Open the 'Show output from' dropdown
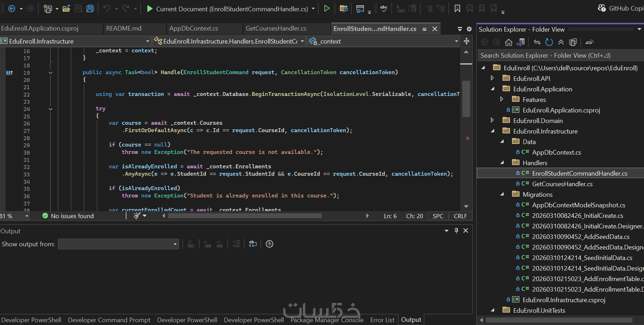This screenshot has width=644, height=325. (x=118, y=244)
